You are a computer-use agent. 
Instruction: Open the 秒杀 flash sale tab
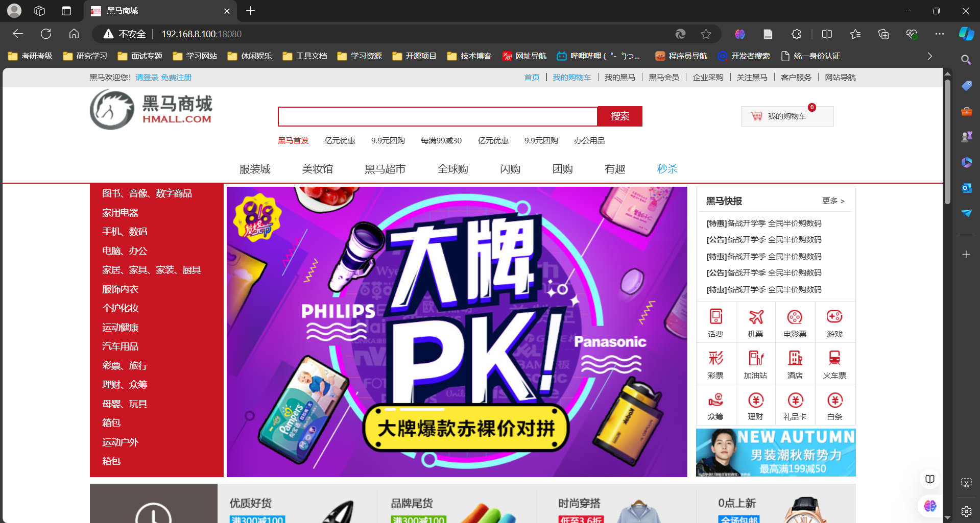click(667, 169)
